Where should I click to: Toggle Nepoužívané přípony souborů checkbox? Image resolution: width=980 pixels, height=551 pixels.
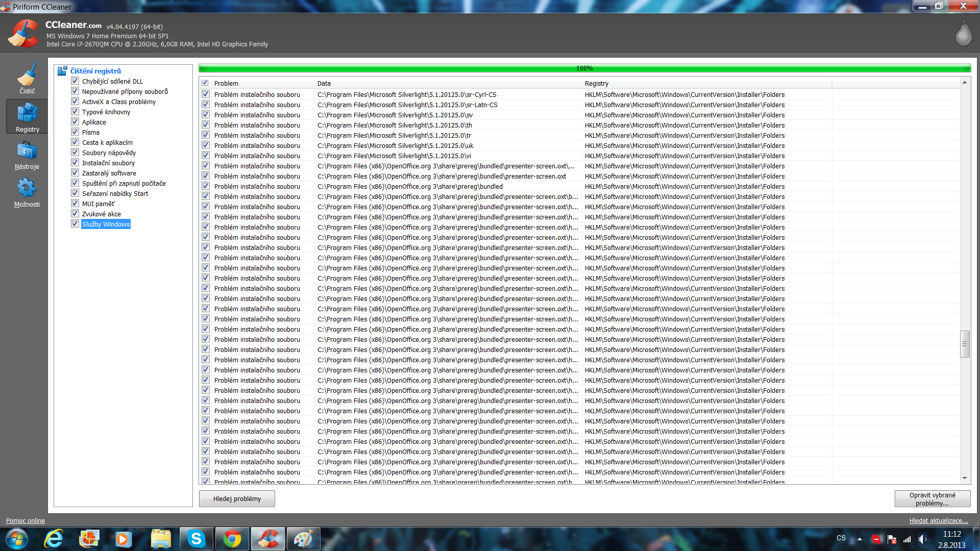point(75,91)
